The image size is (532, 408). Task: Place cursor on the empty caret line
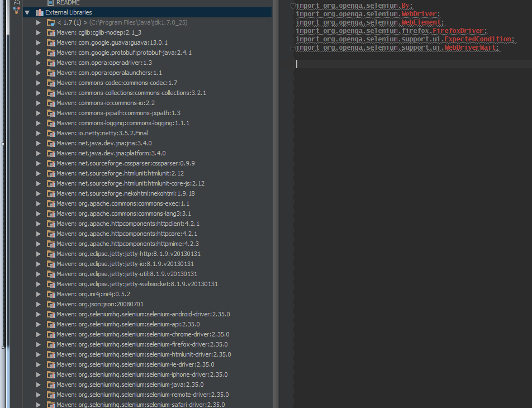click(x=414, y=64)
